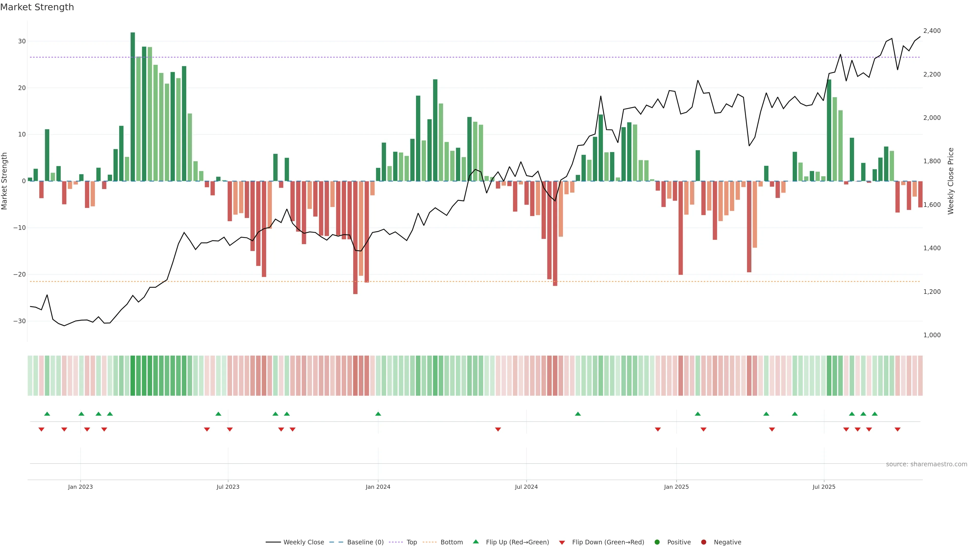Click the dark red Negative legend dot
980x551 pixels.
(703, 542)
